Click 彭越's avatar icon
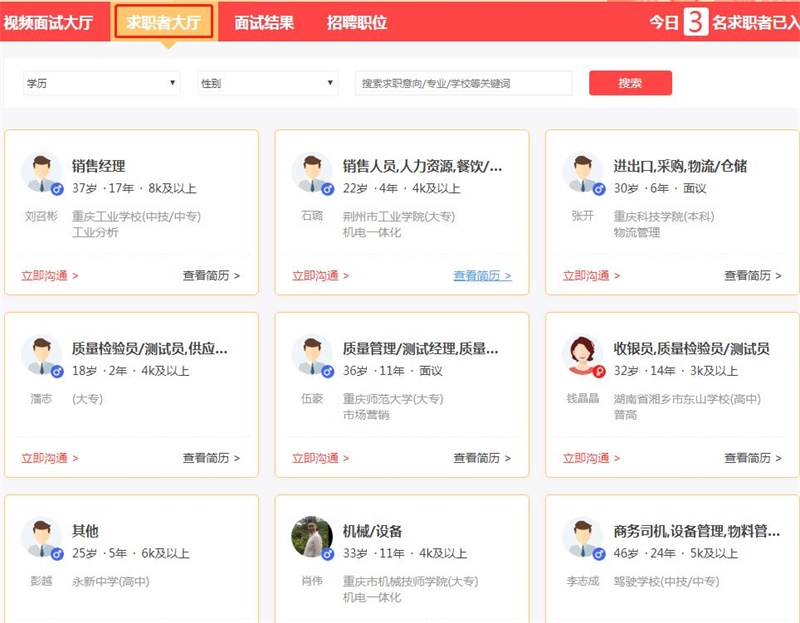 [41, 538]
